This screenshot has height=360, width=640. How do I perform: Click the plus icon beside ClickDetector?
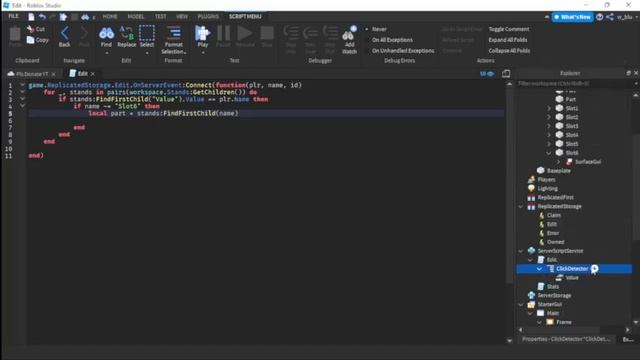pyautogui.click(x=595, y=269)
